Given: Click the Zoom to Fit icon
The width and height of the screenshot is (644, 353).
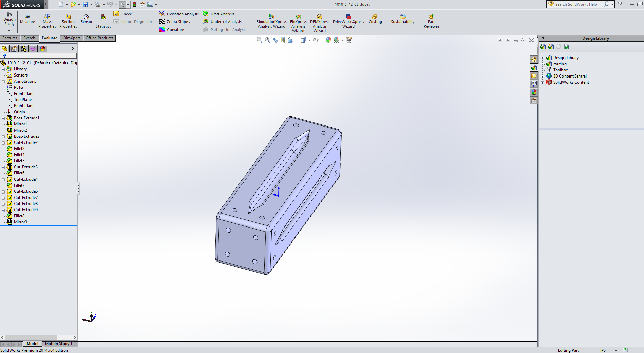Looking at the screenshot, I should [260, 40].
